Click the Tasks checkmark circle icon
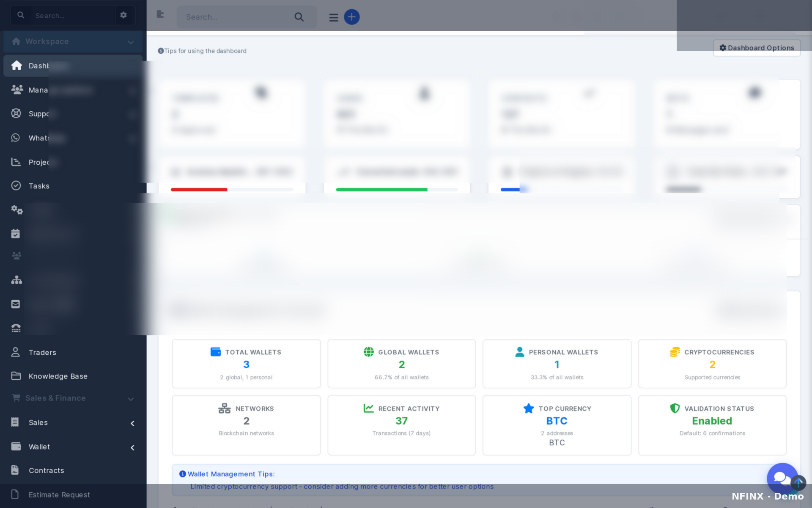 (x=16, y=185)
